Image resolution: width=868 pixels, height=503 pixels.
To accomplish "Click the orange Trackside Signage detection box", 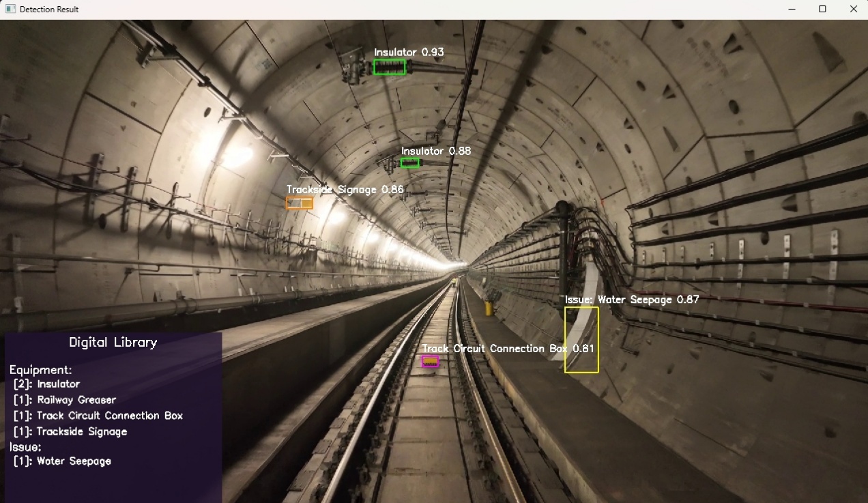I will (299, 203).
